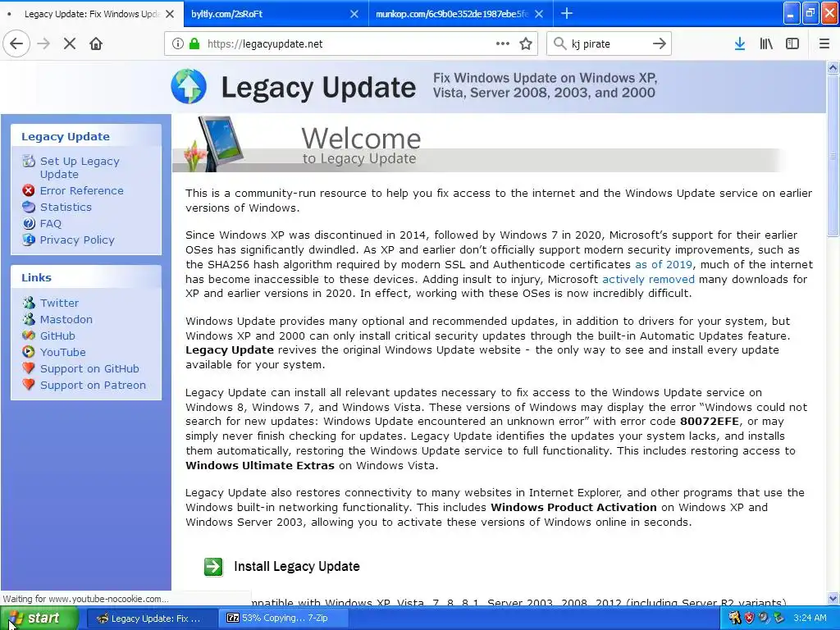
Task: Click the green secure padlock icon
Action: 194,44
